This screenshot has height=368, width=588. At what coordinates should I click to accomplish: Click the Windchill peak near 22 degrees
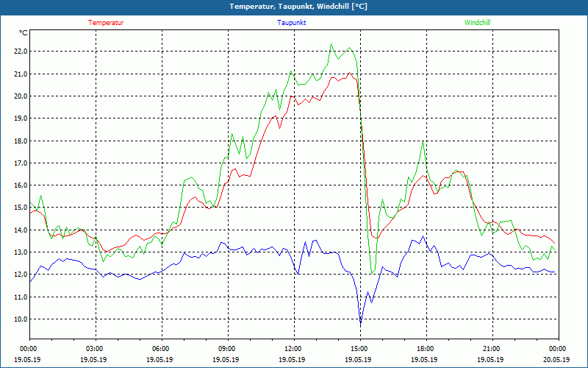point(331,44)
